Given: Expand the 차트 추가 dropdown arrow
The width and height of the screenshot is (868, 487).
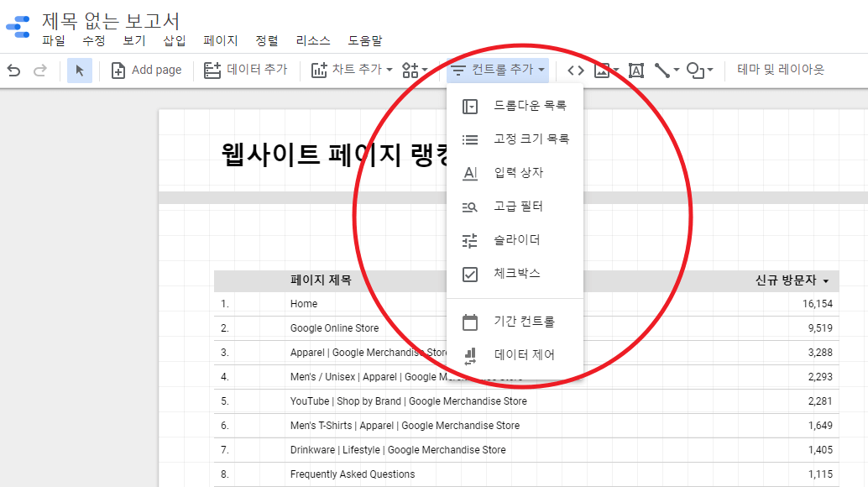Looking at the screenshot, I should pos(390,71).
